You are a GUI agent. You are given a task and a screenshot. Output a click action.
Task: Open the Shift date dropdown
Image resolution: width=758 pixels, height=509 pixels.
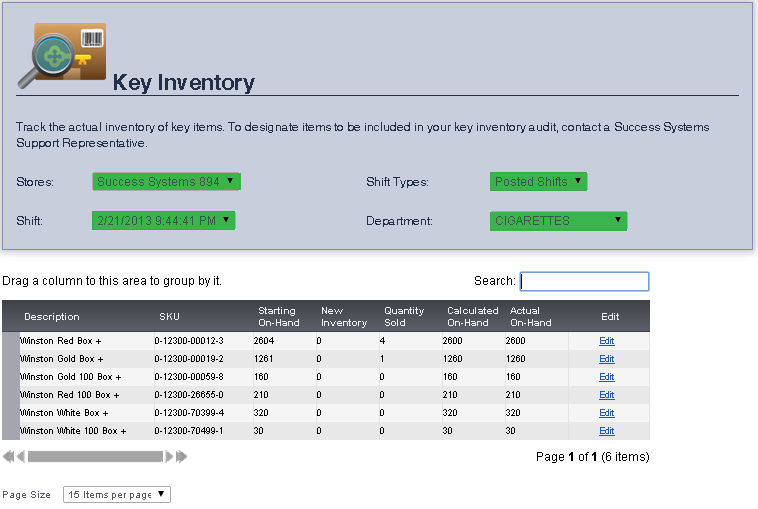(163, 220)
